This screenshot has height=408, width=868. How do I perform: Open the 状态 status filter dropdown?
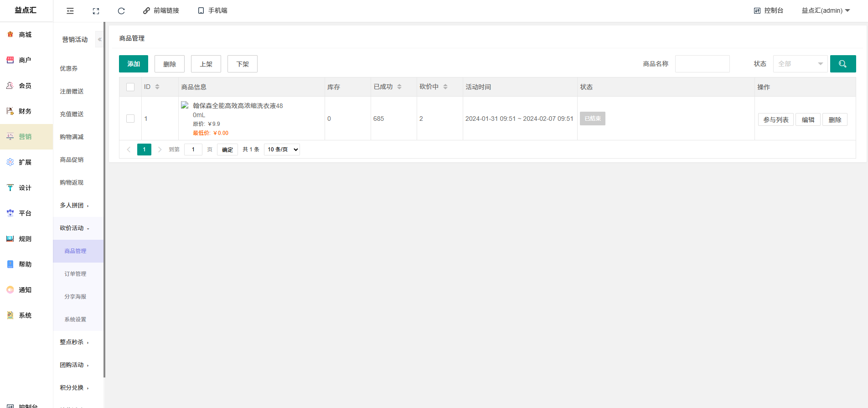800,64
